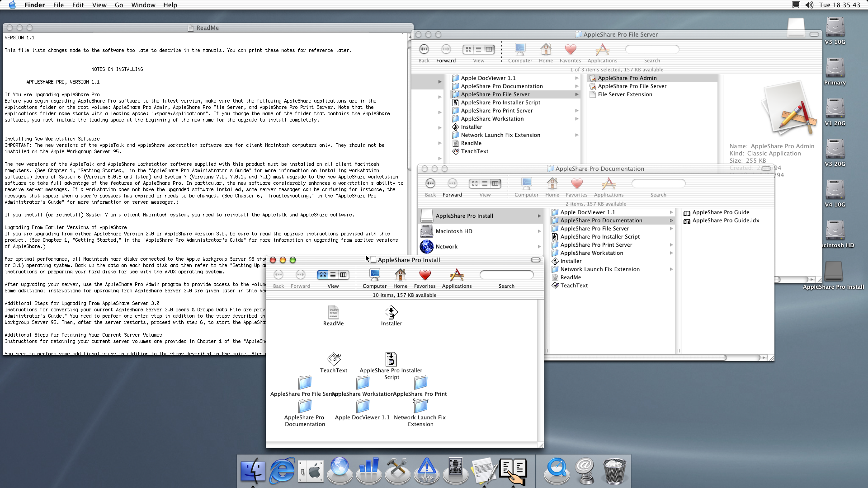Open System Preferences from the Dock
Viewport: 868px width, 488px height.
coord(311,472)
